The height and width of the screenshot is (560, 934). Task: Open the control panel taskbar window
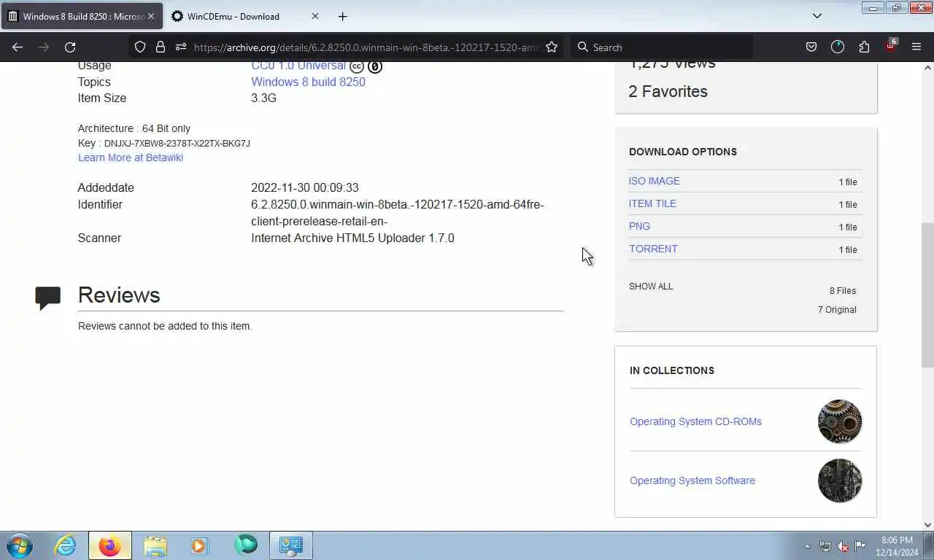pyautogui.click(x=291, y=545)
